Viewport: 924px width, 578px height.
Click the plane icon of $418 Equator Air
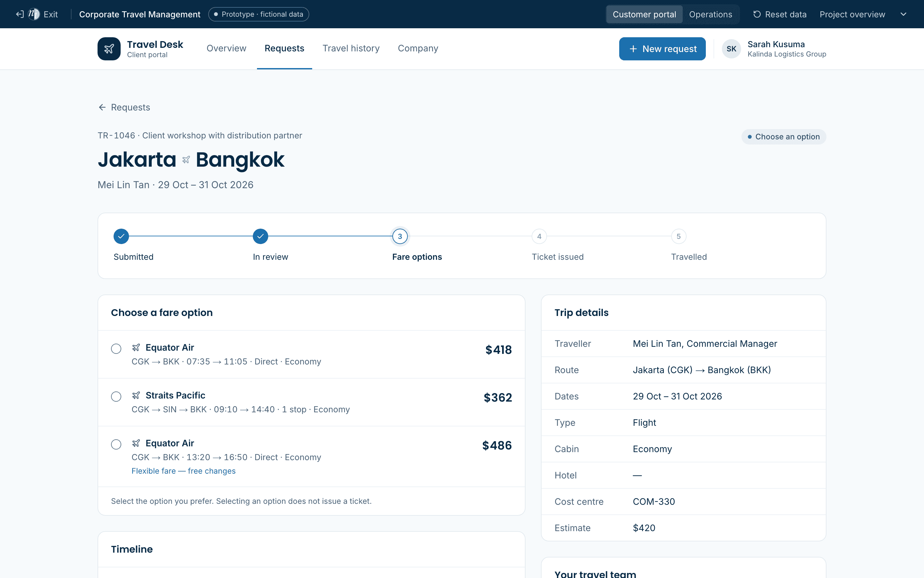[x=136, y=347]
